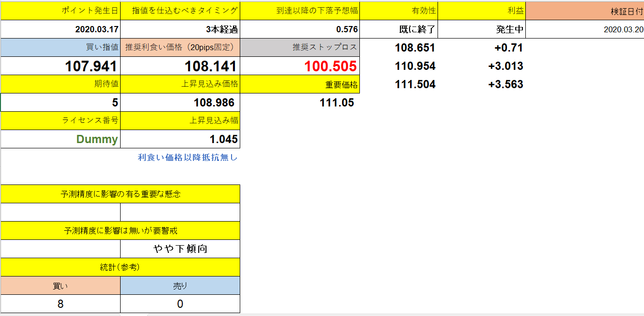Select the 重要価格 value 111.05
This screenshot has height=316, width=644.
pos(338,102)
